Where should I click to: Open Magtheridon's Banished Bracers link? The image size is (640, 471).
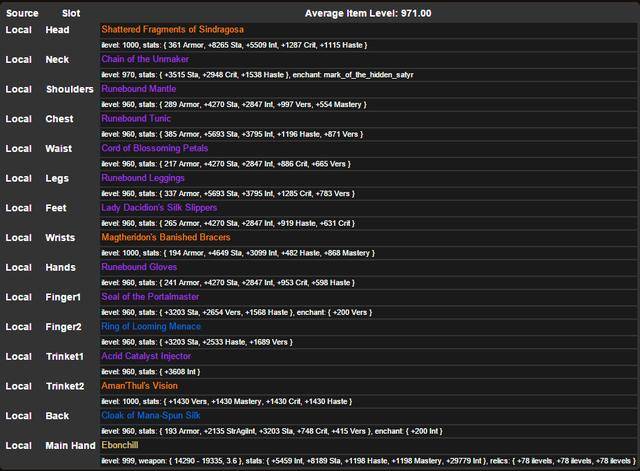166,238
